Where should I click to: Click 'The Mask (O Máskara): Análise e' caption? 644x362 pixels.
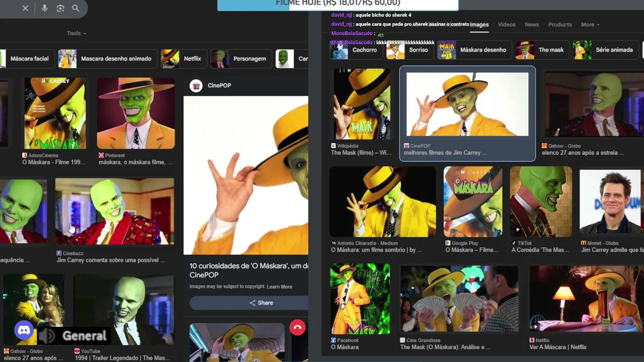pyautogui.click(x=445, y=347)
